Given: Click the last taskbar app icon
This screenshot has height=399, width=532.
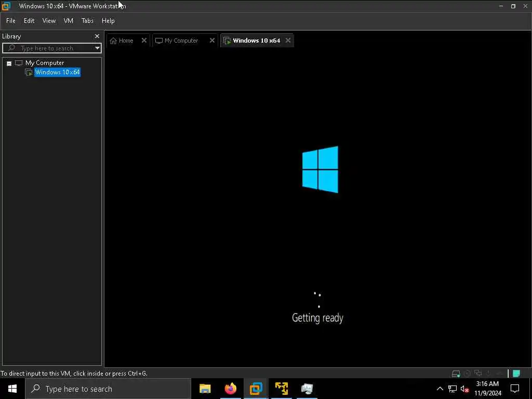Looking at the screenshot, I should point(307,389).
